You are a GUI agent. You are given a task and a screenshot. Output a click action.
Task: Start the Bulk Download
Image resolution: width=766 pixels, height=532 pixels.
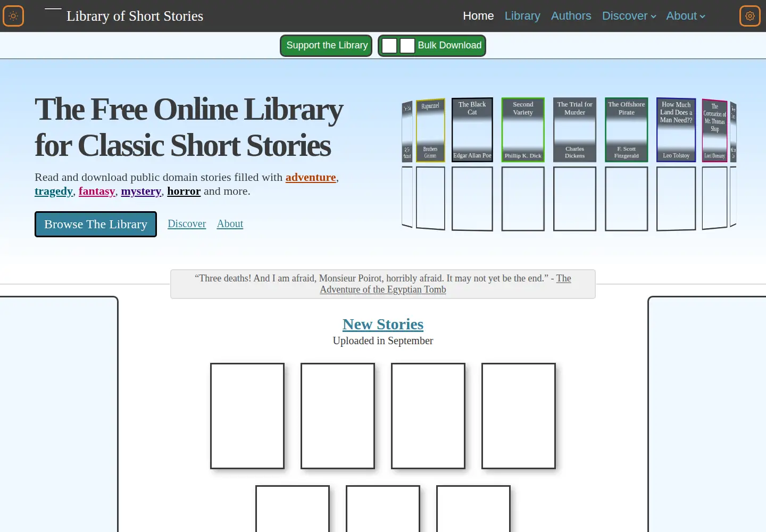(x=432, y=46)
